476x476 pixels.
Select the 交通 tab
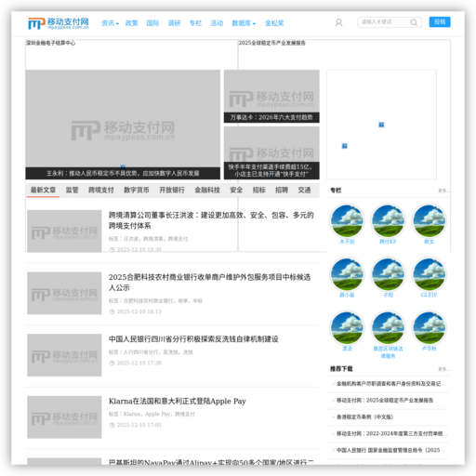pos(304,190)
